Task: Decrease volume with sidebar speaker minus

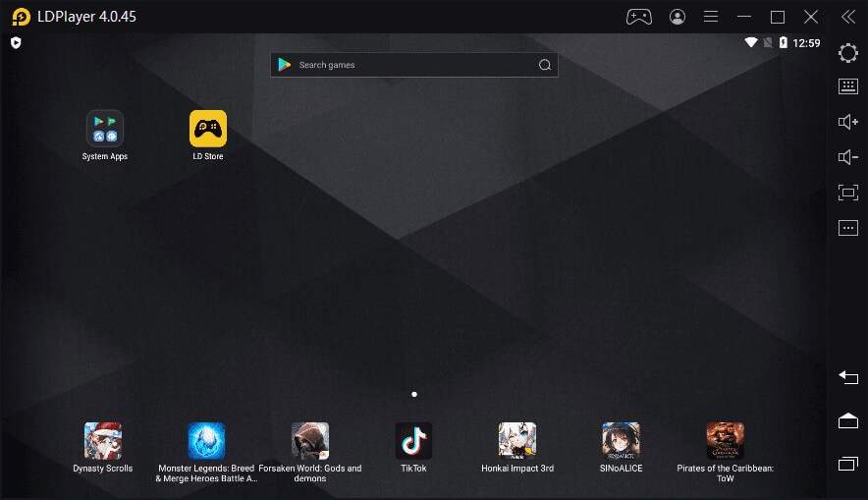Action: [x=848, y=157]
